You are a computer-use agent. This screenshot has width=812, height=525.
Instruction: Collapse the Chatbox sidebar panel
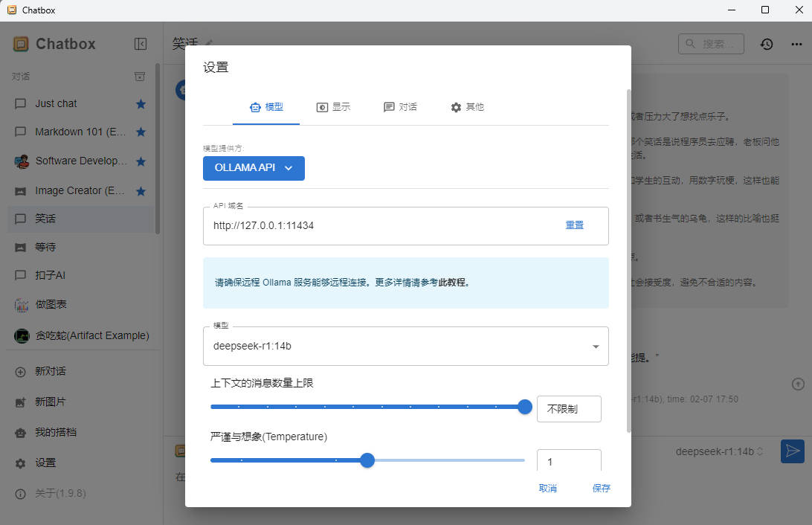click(x=141, y=44)
